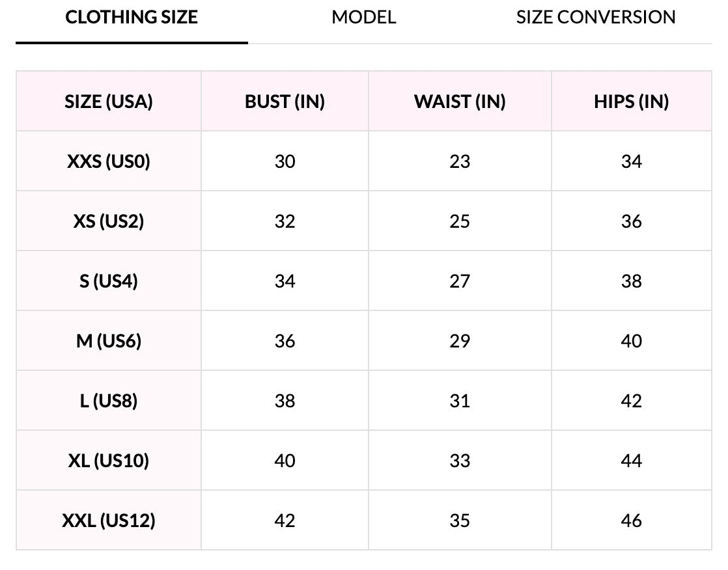The image size is (728, 570).
Task: Click the WAIST (IN) column header
Action: click(460, 102)
